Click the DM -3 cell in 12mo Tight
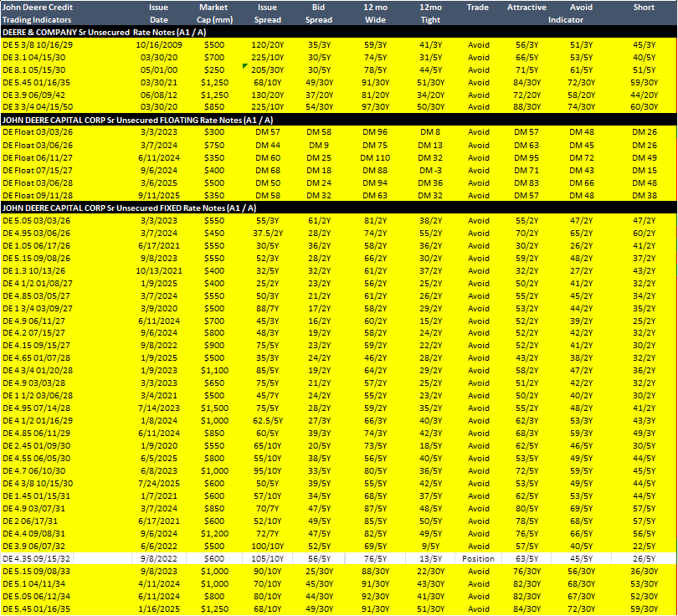 click(430, 170)
